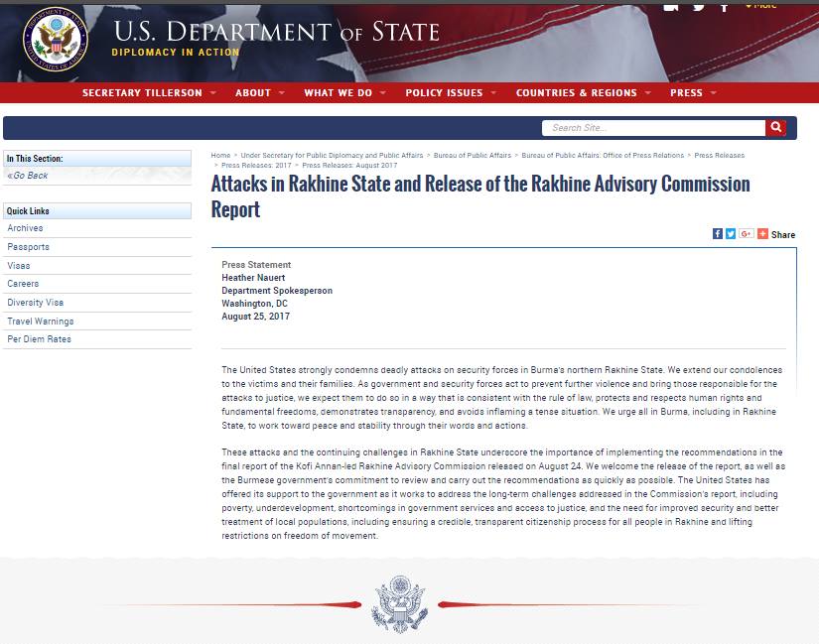Click the U.S. Department of State title
The width and height of the screenshot is (819, 644).
click(276, 32)
